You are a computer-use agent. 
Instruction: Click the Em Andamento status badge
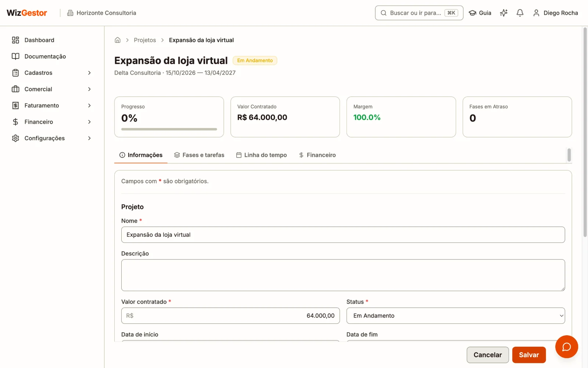click(255, 60)
